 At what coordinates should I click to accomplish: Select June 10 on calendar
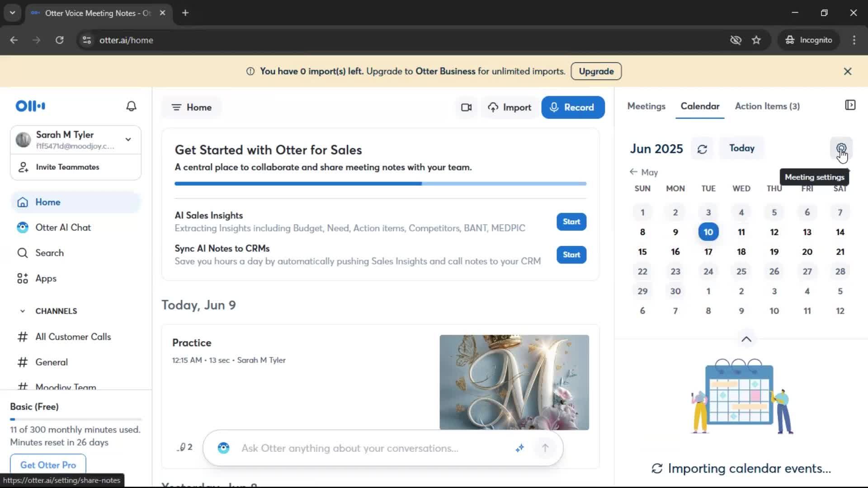click(x=708, y=232)
